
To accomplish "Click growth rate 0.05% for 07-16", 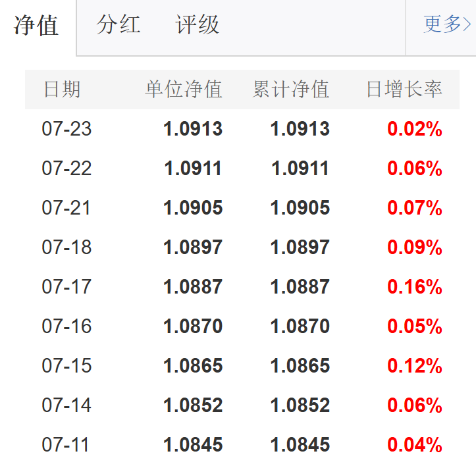I will 415,326.
